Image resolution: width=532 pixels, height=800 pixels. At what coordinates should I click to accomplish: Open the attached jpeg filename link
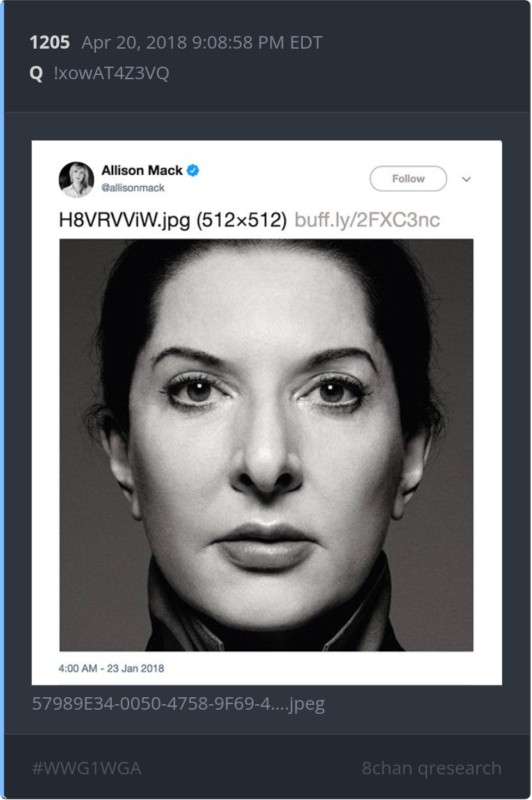[178, 704]
